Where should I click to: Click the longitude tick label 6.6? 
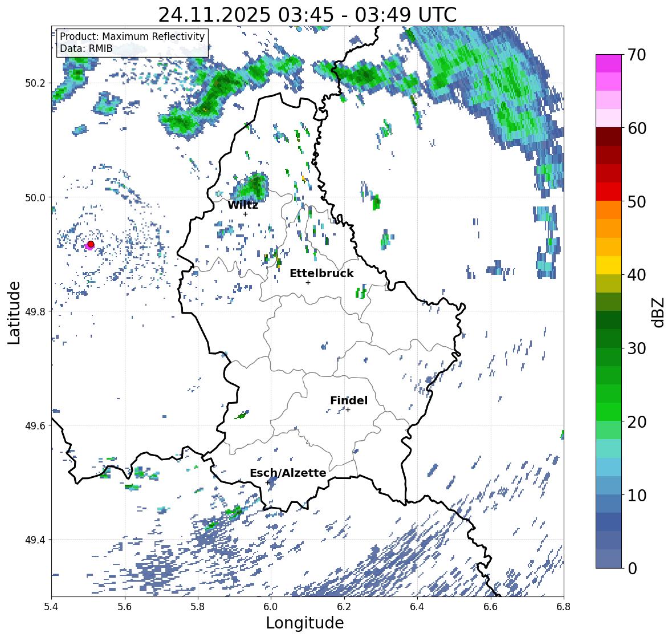[x=491, y=607]
